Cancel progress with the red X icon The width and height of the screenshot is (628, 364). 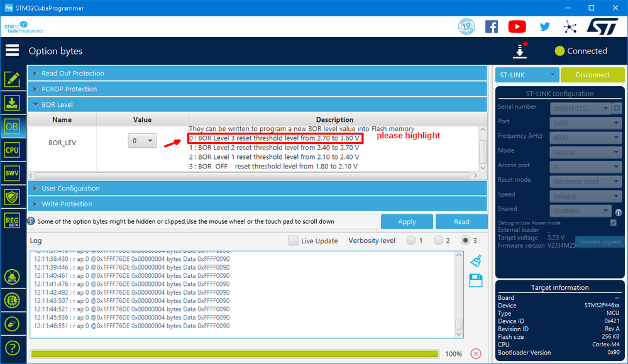[476, 353]
